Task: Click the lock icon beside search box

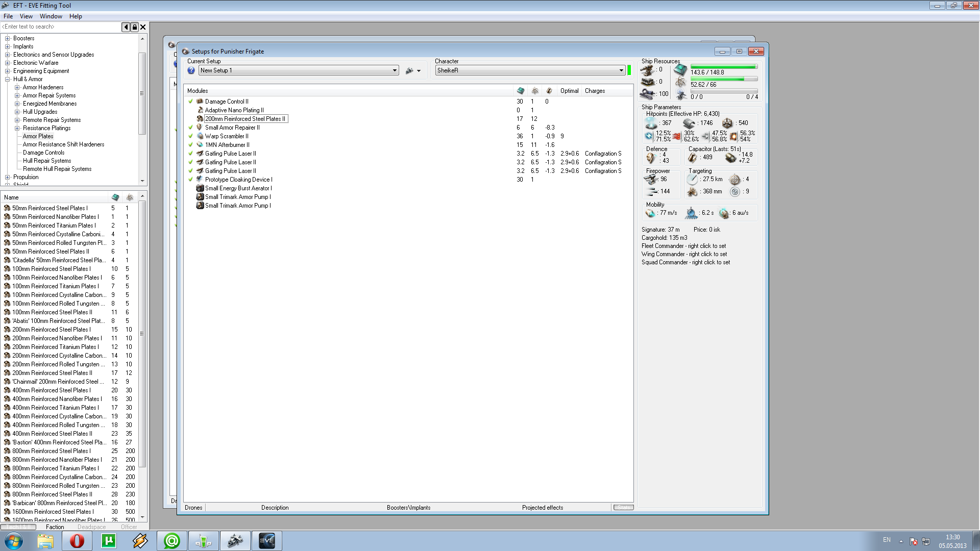Action: (134, 27)
